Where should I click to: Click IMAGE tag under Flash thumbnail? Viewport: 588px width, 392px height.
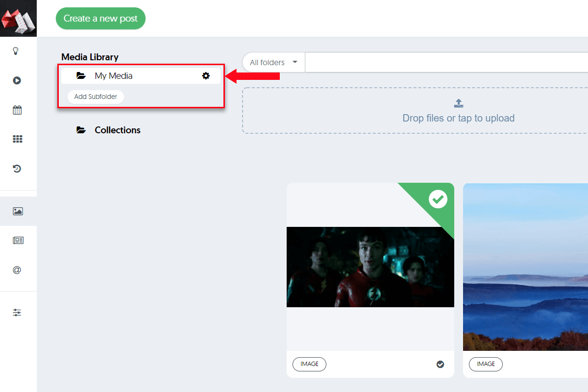coord(309,364)
